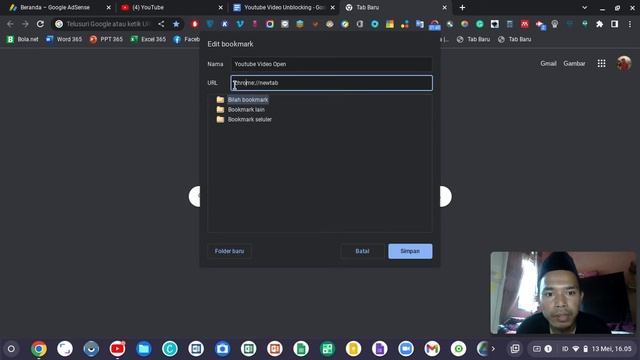Image resolution: width=640 pixels, height=360 pixels.
Task: Open the Zoom app on the shelf
Action: 406,349
